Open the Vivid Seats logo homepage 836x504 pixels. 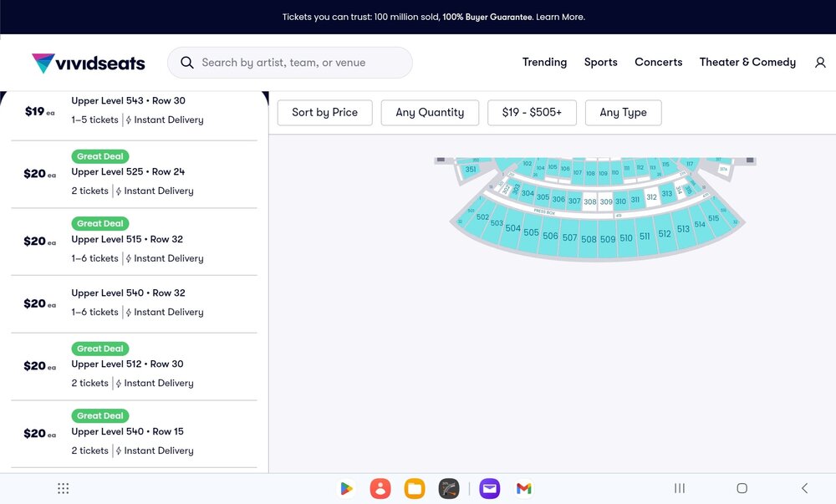click(88, 63)
